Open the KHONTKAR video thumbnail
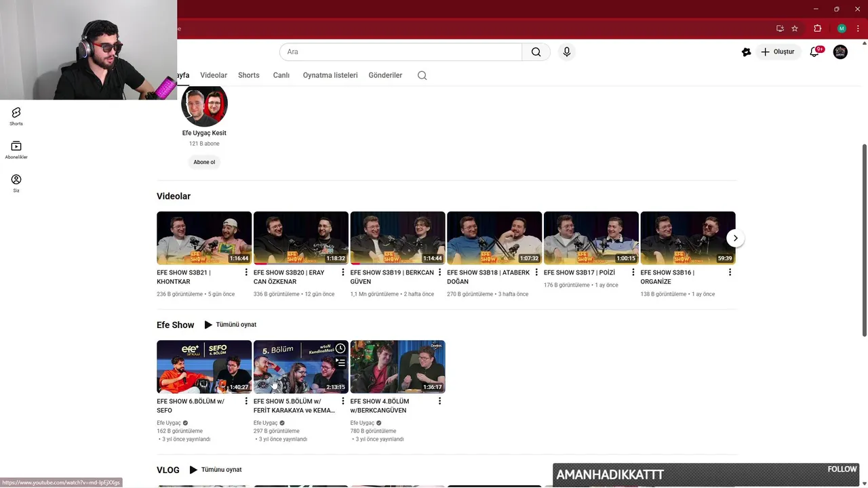The height and width of the screenshot is (488, 868). coord(204,238)
